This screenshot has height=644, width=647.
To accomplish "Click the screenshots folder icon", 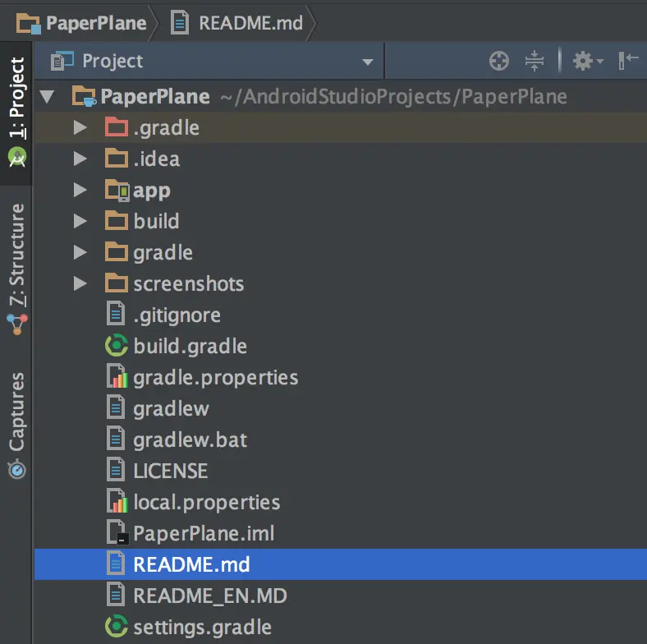I will tap(117, 283).
